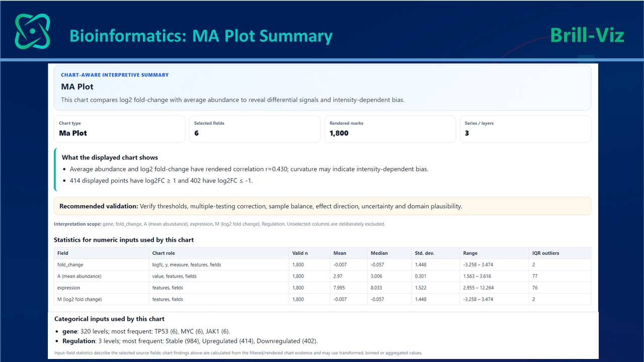Click the correlation r=0.430 bullet

[249, 169]
